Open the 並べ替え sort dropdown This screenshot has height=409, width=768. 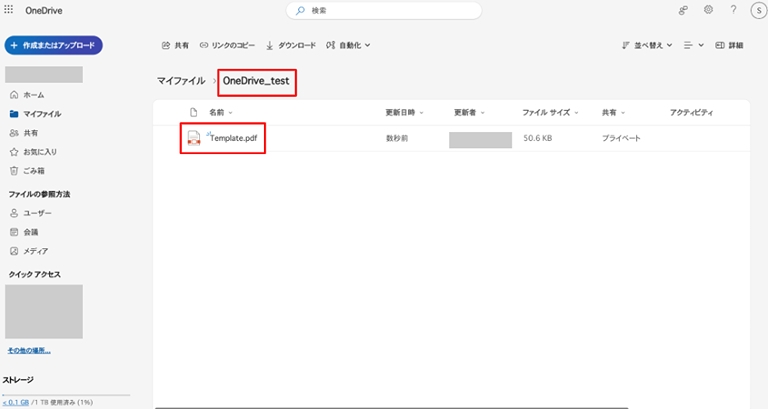click(x=647, y=45)
